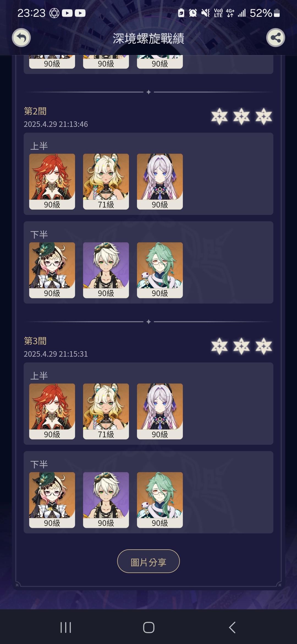
Task: Open the Android recent apps button
Action: pyautogui.click(x=66, y=627)
